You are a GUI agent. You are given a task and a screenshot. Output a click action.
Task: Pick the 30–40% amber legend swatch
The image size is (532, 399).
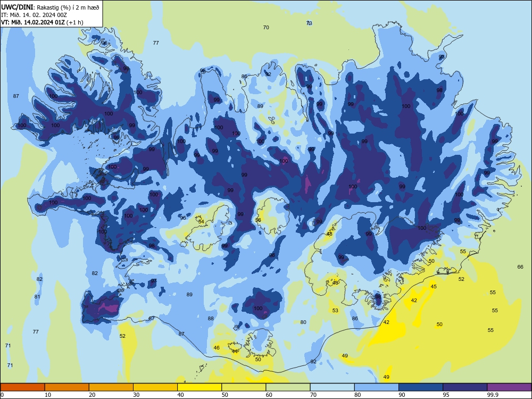point(155,387)
